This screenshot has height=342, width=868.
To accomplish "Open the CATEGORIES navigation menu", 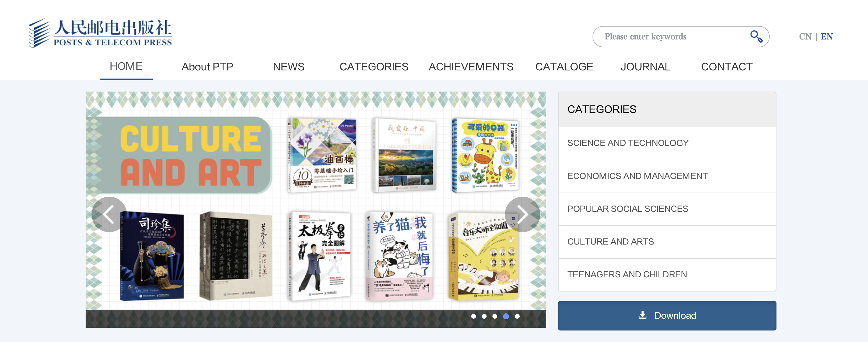I will pos(374,67).
